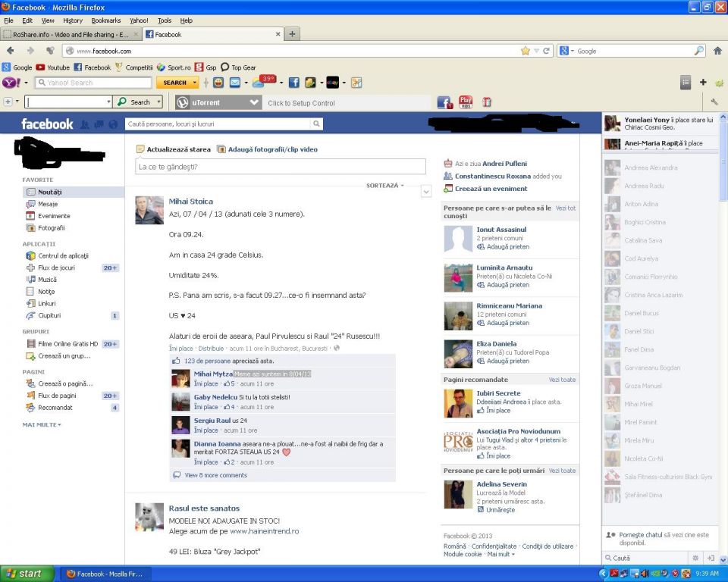Viewport: 728px width, 582px height.
Task: Add Ionut Assasinul as friend
Action: coord(504,247)
